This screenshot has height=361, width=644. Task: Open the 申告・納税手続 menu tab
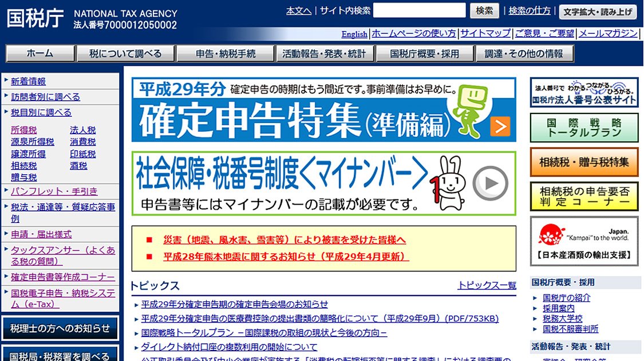point(226,53)
